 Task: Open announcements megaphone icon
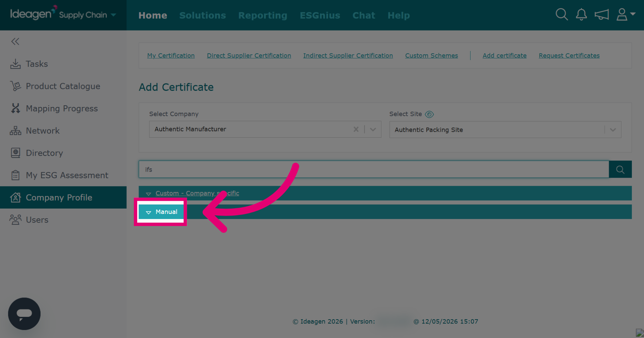point(601,15)
